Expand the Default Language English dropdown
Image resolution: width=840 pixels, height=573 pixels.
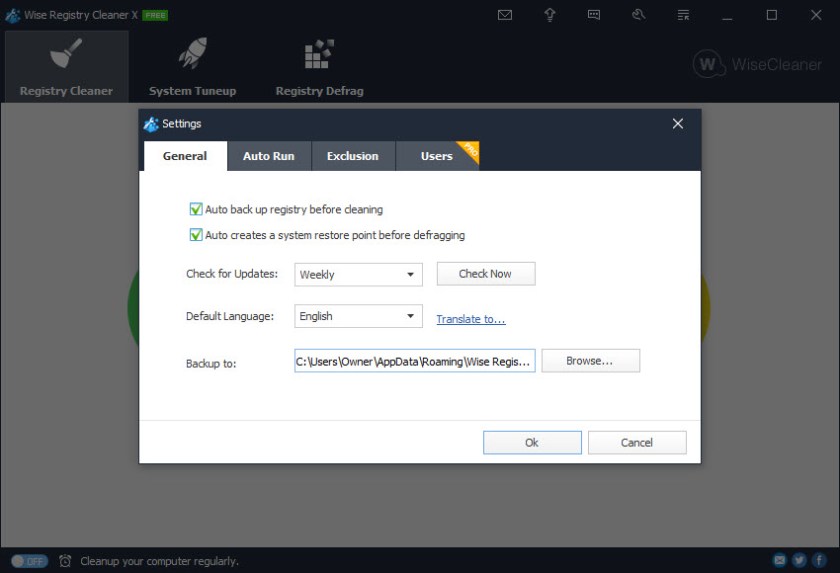358,316
